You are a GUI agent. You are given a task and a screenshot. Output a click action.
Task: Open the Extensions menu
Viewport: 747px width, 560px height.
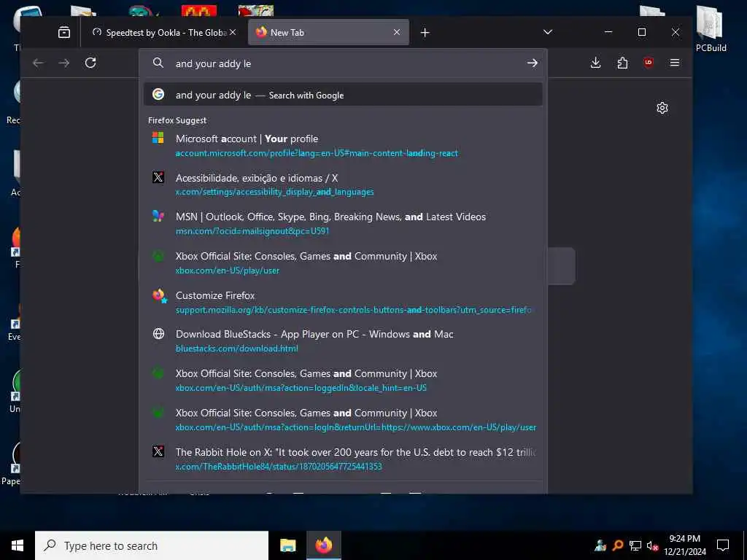coord(622,63)
